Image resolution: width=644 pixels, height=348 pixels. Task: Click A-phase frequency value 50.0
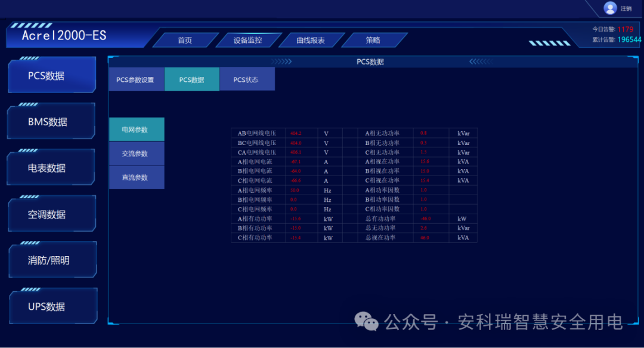295,190
